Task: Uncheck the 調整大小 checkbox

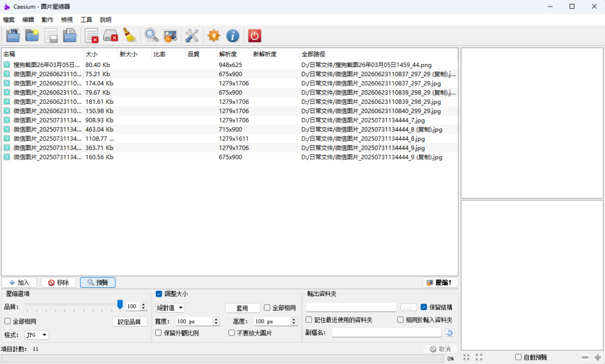Action: (159, 293)
